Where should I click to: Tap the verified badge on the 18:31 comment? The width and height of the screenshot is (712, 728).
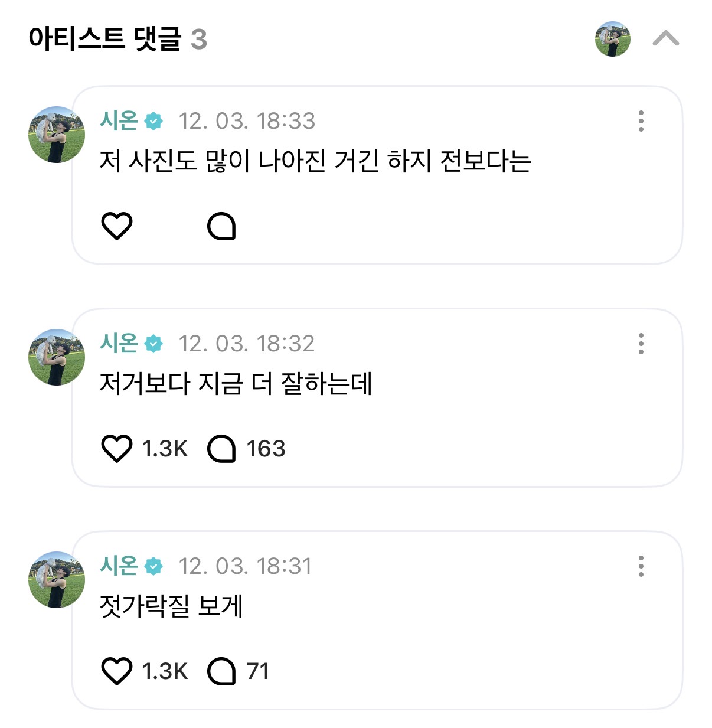[154, 566]
